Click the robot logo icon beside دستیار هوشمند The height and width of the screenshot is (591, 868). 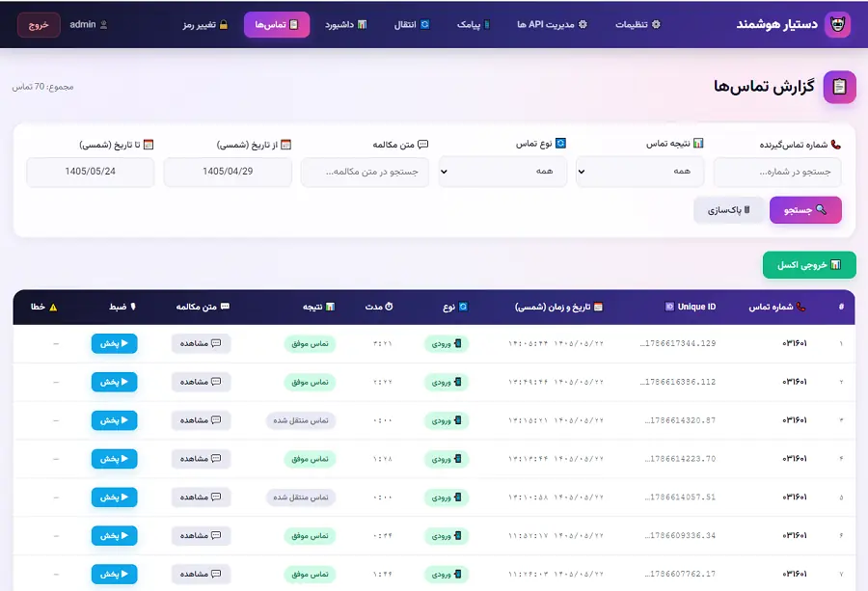837,24
